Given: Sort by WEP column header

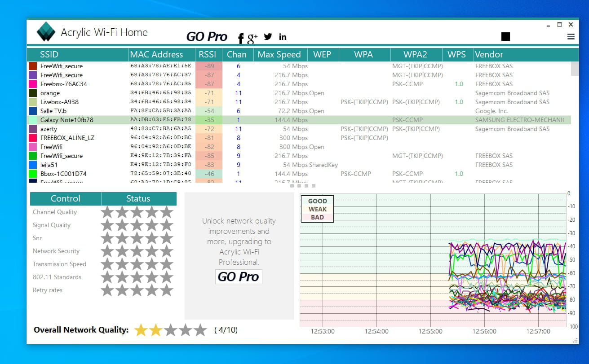Looking at the screenshot, I should tap(323, 54).
